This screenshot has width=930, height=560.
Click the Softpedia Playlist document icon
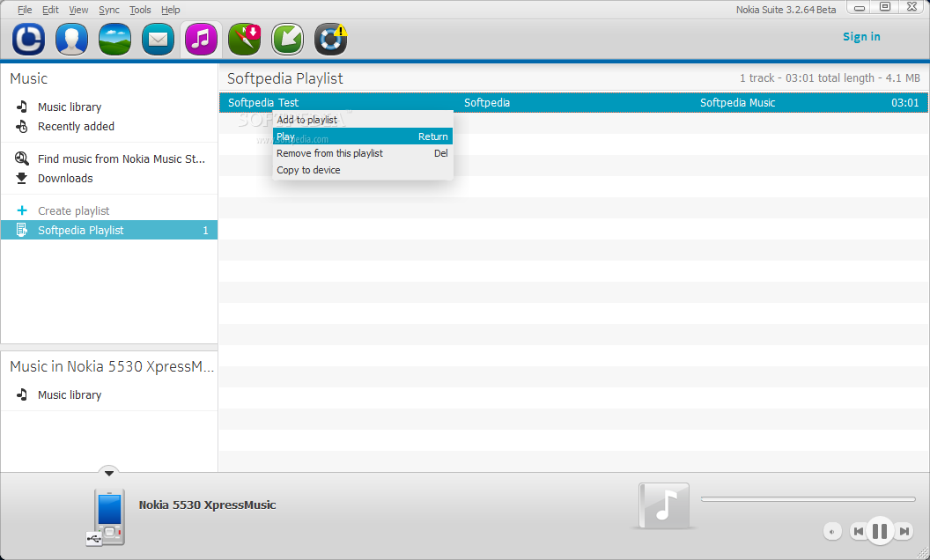(22, 230)
